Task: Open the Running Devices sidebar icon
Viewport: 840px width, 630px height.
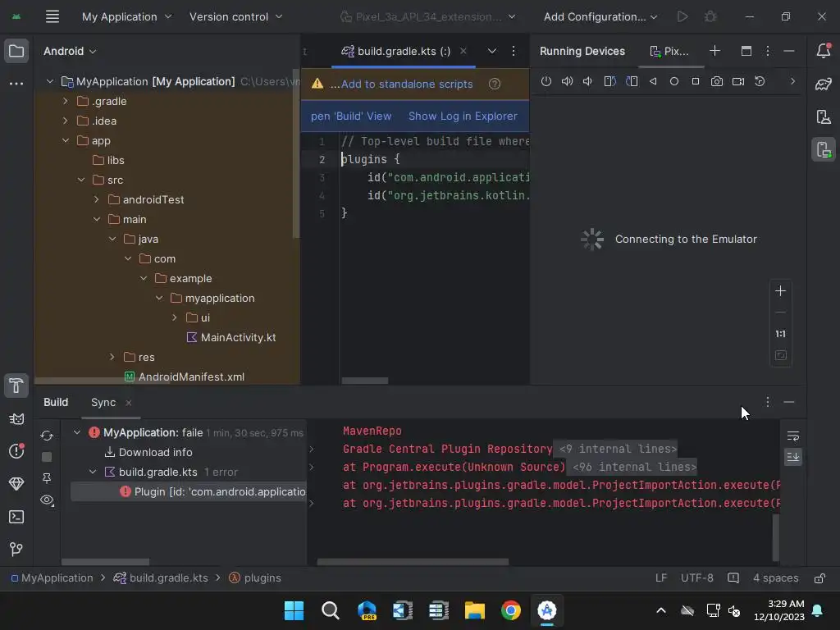Action: click(824, 149)
